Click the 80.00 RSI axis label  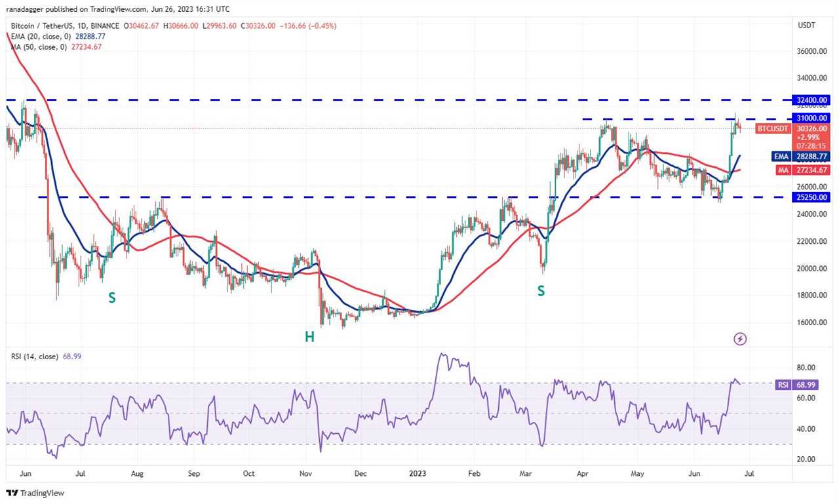[x=806, y=368]
